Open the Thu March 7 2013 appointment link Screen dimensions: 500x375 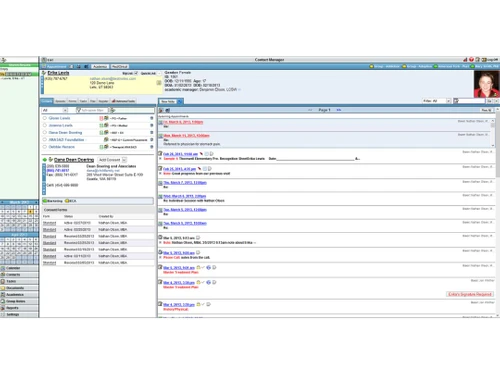click(185, 183)
